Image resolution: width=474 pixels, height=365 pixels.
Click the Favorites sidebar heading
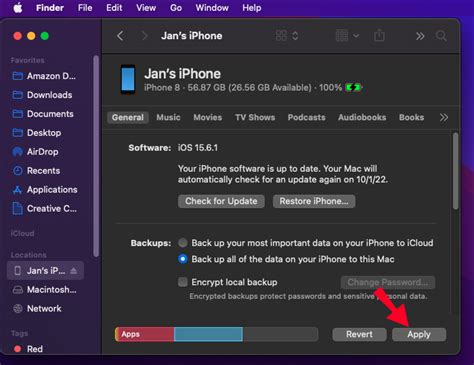[28, 60]
